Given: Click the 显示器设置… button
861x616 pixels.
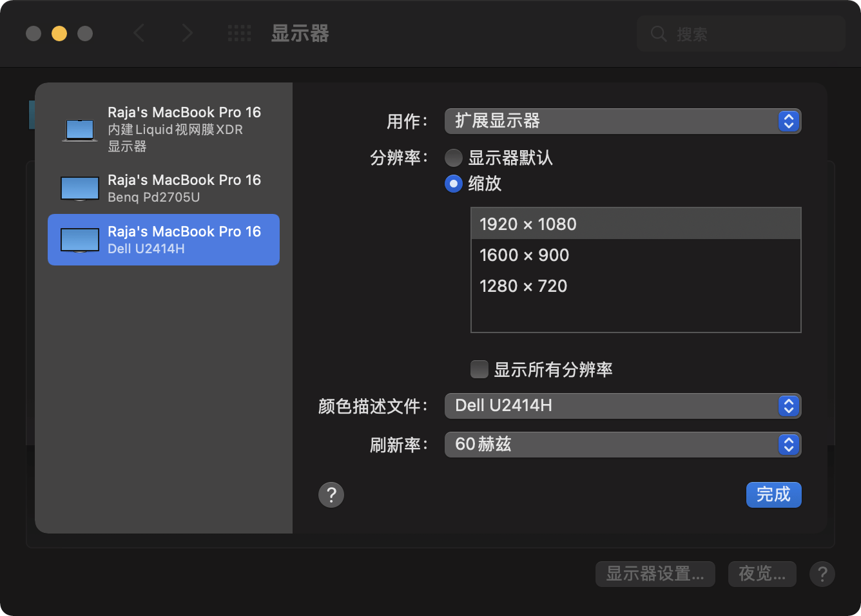Looking at the screenshot, I should [655, 573].
